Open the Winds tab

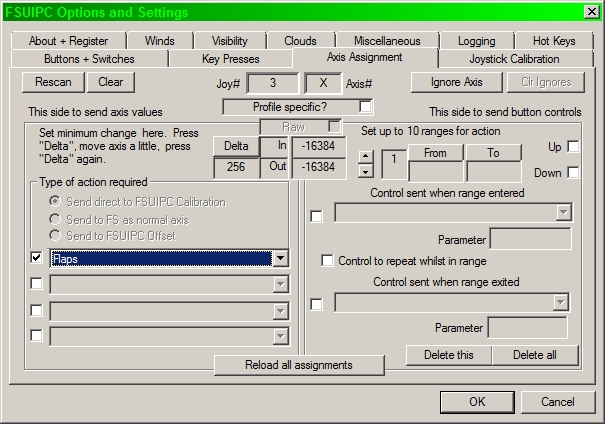pyautogui.click(x=160, y=41)
